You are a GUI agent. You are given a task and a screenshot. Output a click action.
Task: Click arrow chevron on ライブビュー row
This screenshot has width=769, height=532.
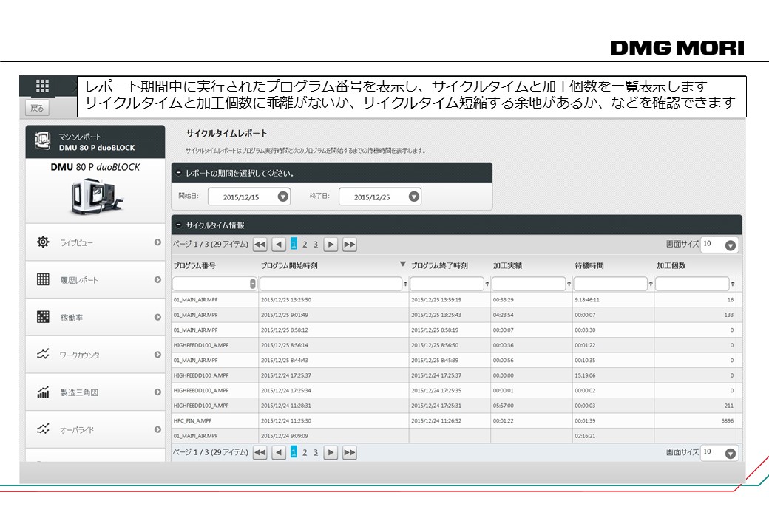[157, 242]
